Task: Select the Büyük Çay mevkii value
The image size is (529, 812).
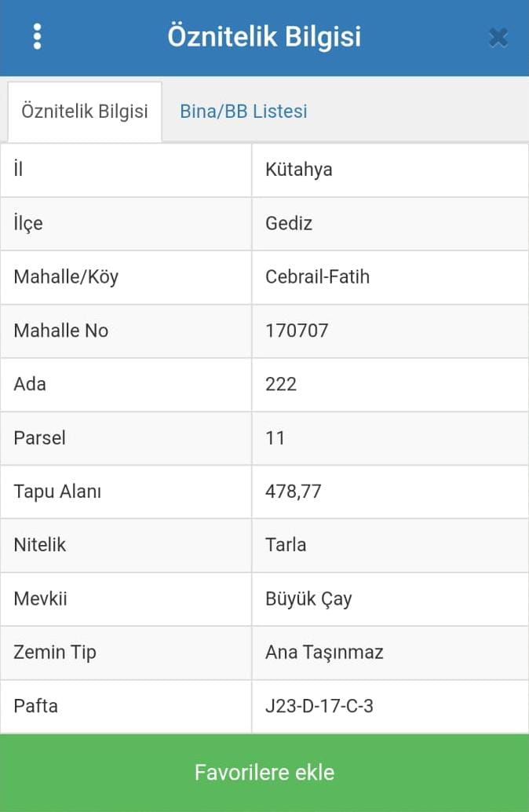Action: point(308,599)
